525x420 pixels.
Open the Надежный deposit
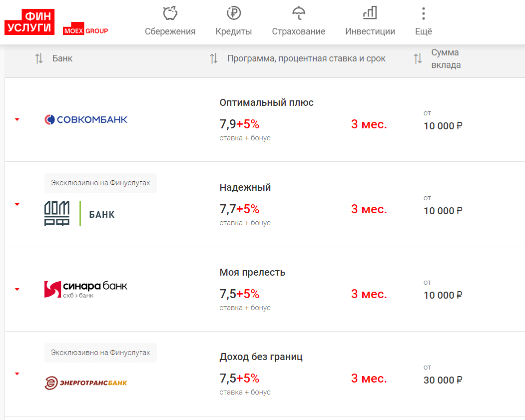pyautogui.click(x=245, y=187)
